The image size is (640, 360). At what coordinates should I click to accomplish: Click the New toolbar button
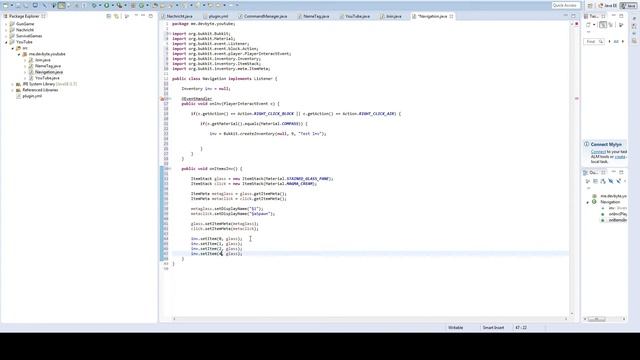5,5
